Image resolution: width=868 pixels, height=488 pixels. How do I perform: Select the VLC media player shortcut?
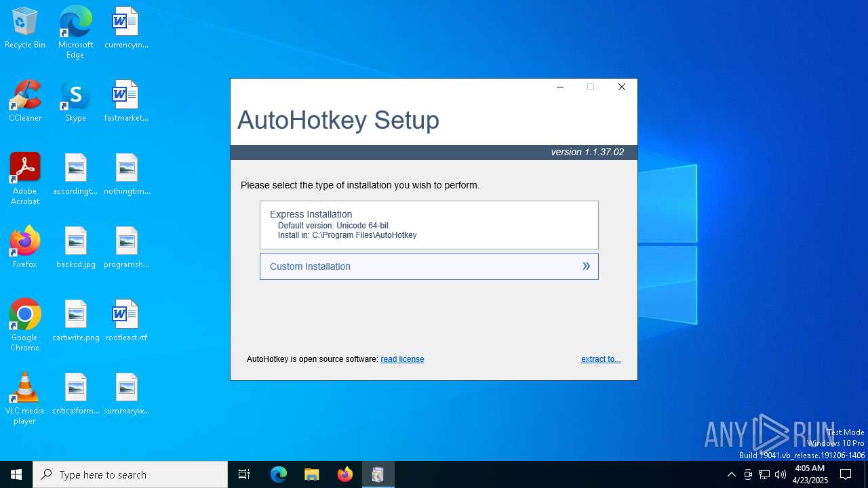[x=25, y=399]
